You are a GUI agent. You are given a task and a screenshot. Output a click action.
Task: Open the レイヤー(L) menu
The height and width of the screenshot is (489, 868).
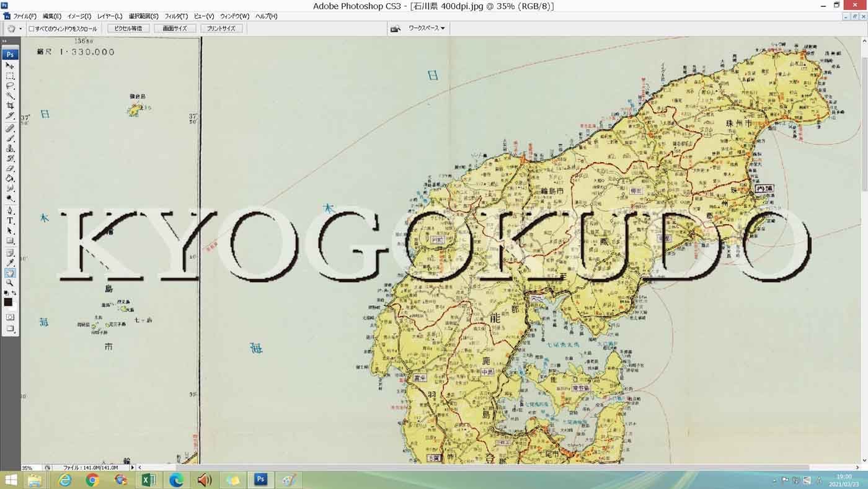(x=110, y=16)
